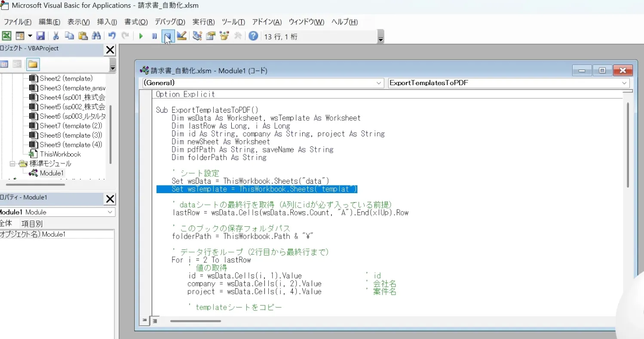644x339 pixels.
Task: Open the insert object dropdown arrow beside UserForm icon
Action: pyautogui.click(x=30, y=36)
